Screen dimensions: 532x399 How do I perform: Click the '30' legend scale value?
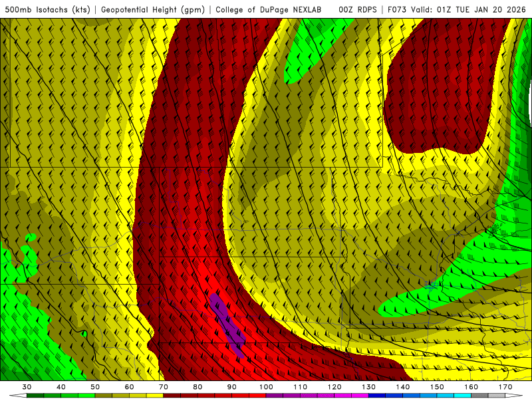27,386
